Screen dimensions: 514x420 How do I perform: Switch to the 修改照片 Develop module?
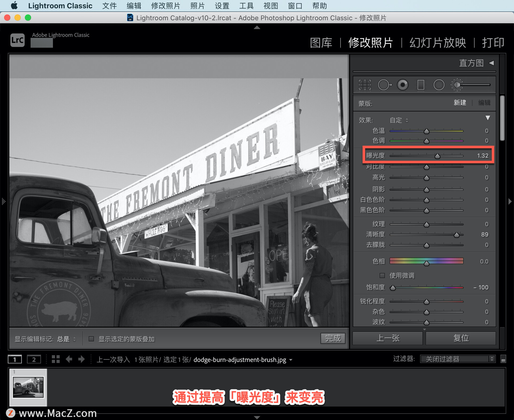click(371, 43)
